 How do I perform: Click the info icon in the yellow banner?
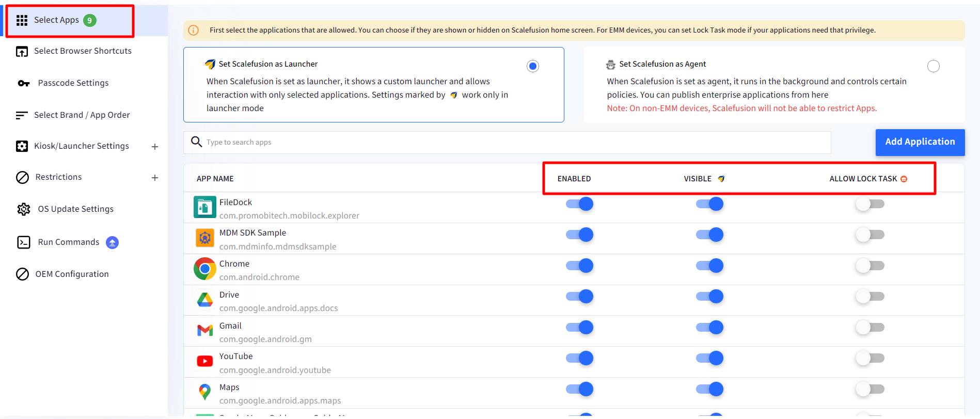click(x=194, y=30)
